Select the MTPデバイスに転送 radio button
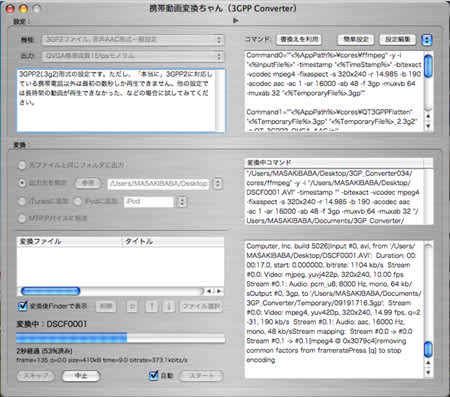The height and width of the screenshot is (397, 450). coord(22,219)
